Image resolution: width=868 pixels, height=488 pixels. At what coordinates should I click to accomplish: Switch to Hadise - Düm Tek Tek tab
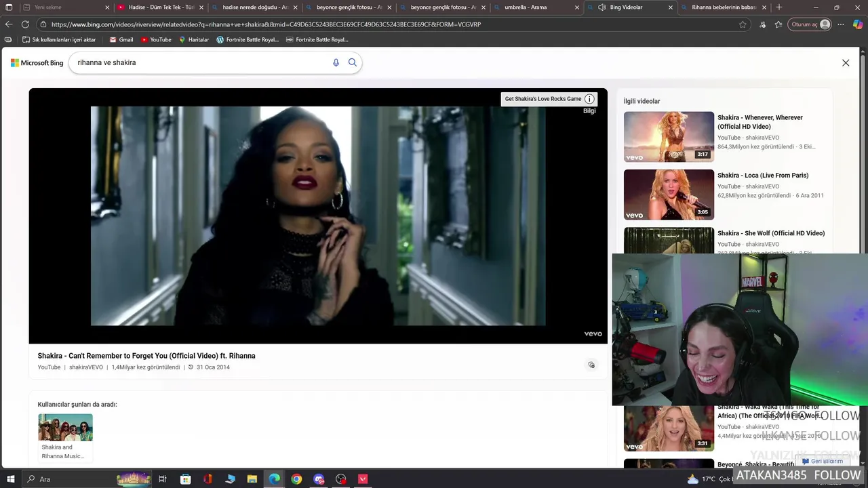pos(160,7)
